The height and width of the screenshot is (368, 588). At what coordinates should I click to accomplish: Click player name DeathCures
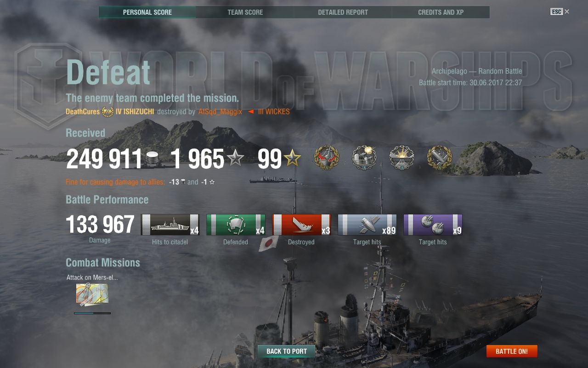83,111
